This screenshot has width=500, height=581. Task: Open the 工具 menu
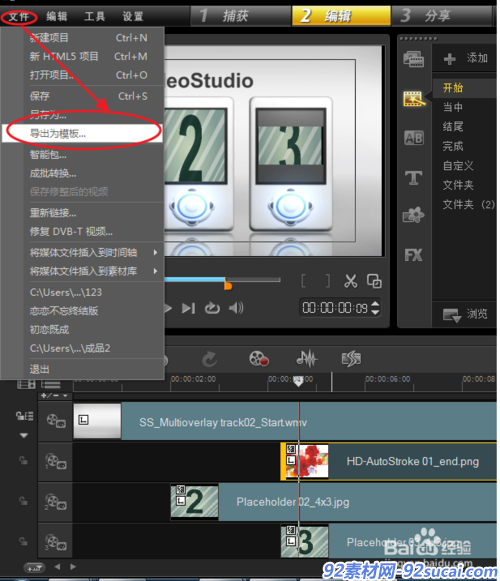(x=95, y=16)
